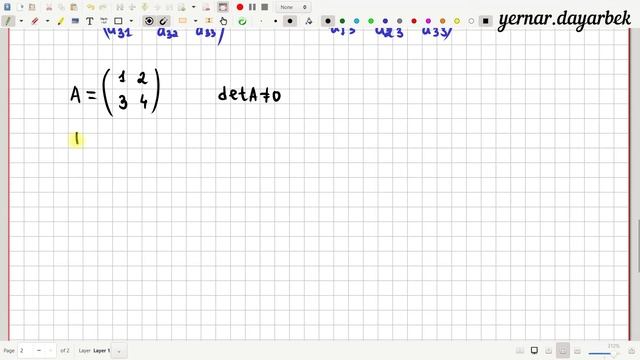Open the pen options dropdown
The image size is (640, 360).
click(x=21, y=21)
